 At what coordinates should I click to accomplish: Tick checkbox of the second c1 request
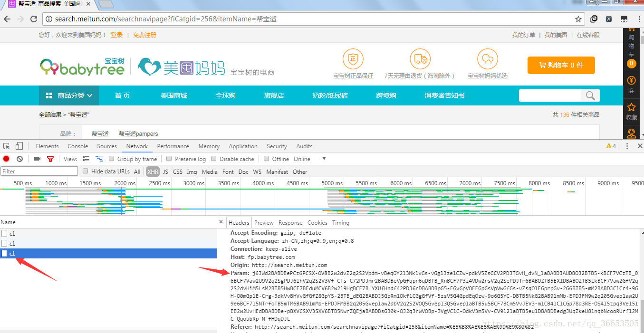coord(4,243)
